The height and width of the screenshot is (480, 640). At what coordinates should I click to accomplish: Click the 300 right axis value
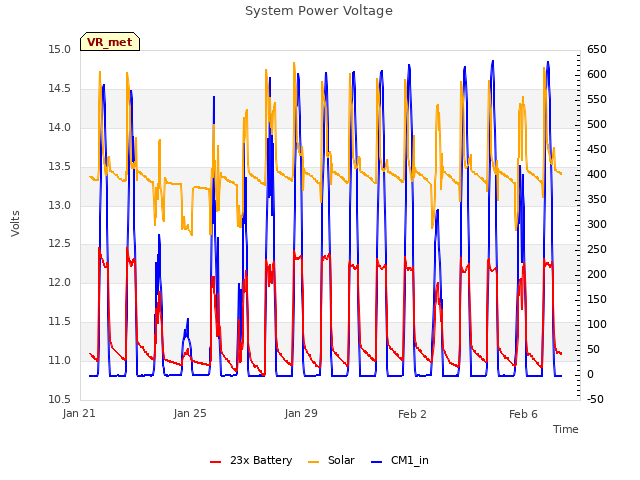597,224
